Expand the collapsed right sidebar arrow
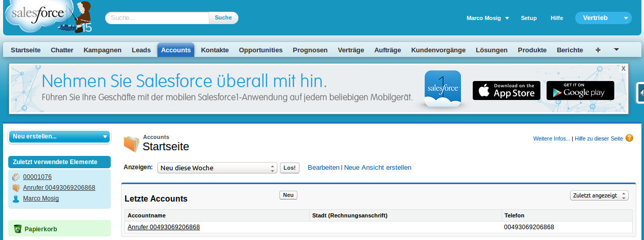The width and height of the screenshot is (644, 240). 640,93
